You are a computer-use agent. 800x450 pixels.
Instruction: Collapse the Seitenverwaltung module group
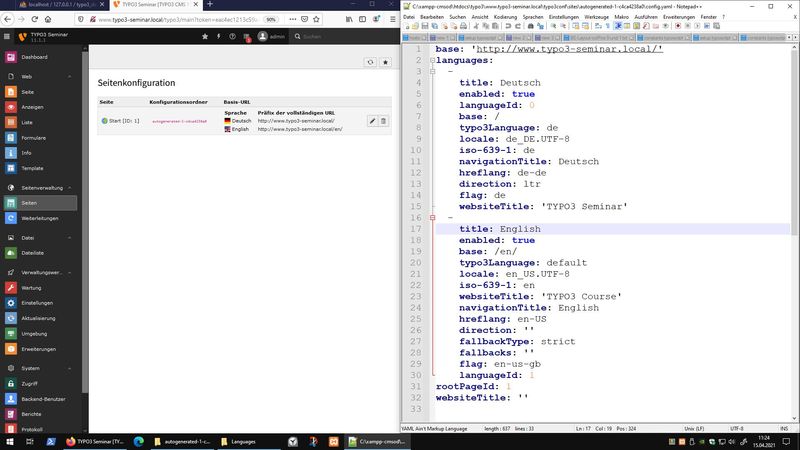42,187
